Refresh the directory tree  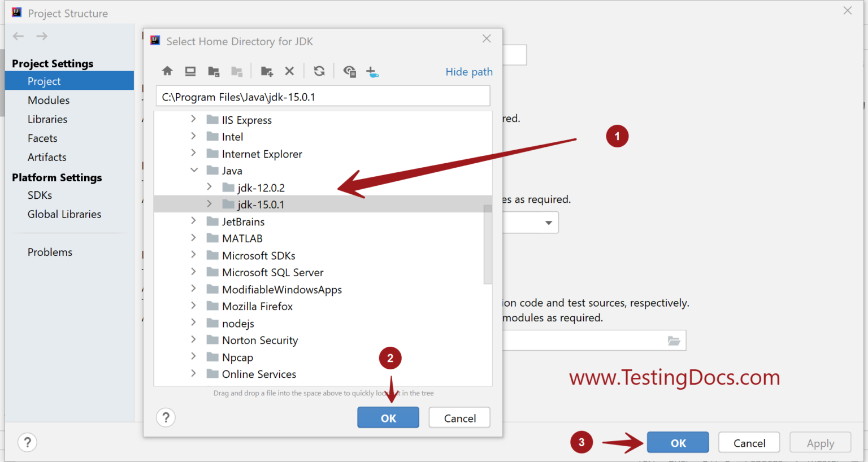[x=319, y=71]
